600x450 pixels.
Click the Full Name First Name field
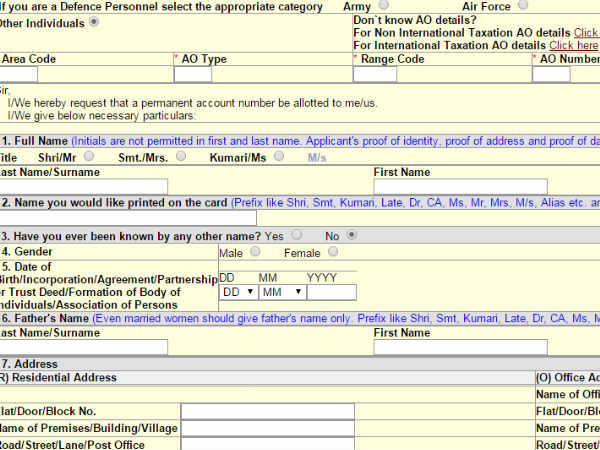(460, 186)
